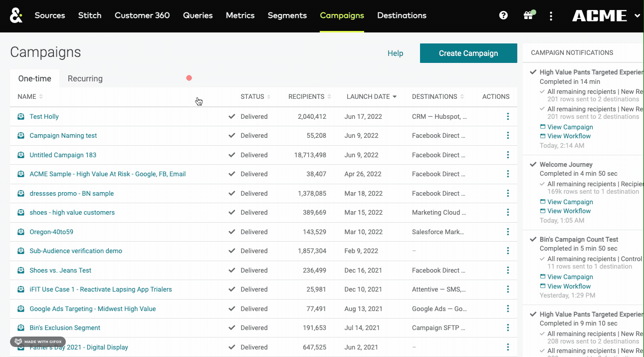This screenshot has width=644, height=357.
Task: Open the top bar vertical dots menu
Action: [x=551, y=16]
